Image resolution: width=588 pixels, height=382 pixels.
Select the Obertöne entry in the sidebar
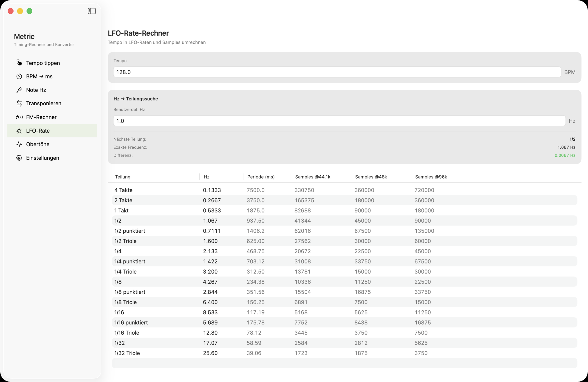38,144
